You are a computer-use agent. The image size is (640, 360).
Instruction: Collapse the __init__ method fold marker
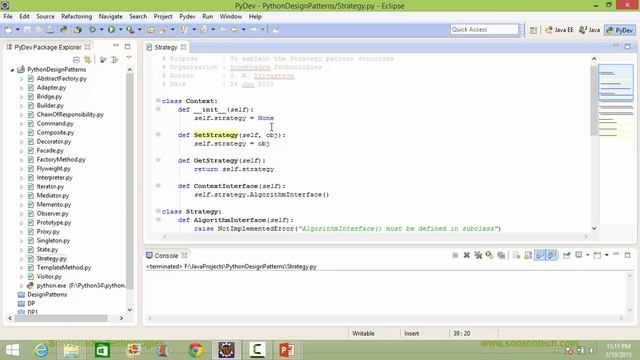click(x=158, y=109)
